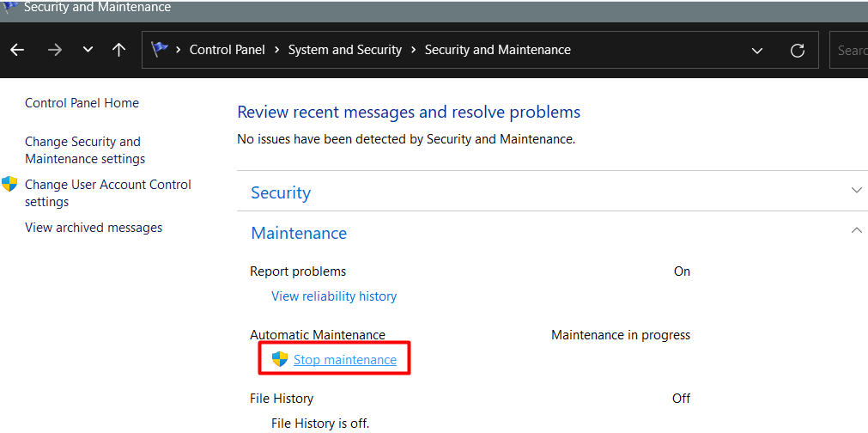Go up one level with up arrow
Image resolution: width=868 pixels, height=433 pixels.
[x=118, y=50]
